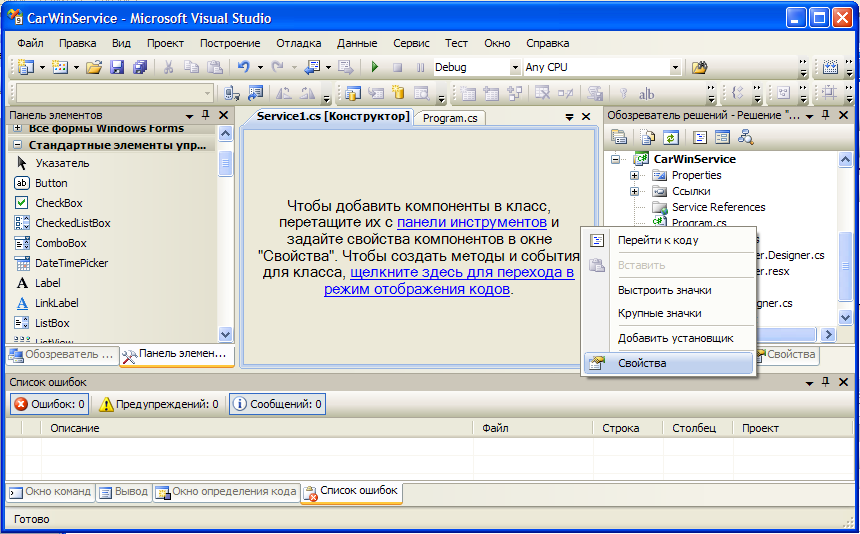860x534 pixels.
Task: Click Refresh icon in Solution Explorer toolbar
Action: coord(671,137)
